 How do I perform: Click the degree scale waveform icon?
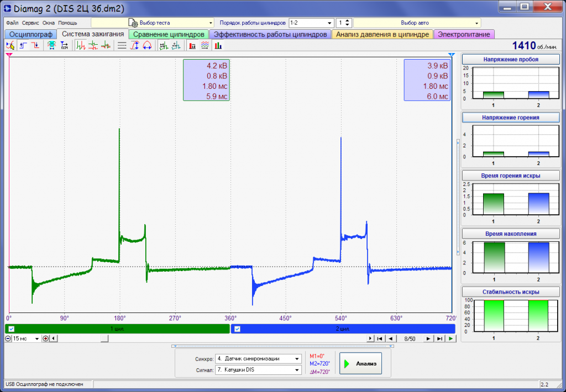click(x=176, y=45)
